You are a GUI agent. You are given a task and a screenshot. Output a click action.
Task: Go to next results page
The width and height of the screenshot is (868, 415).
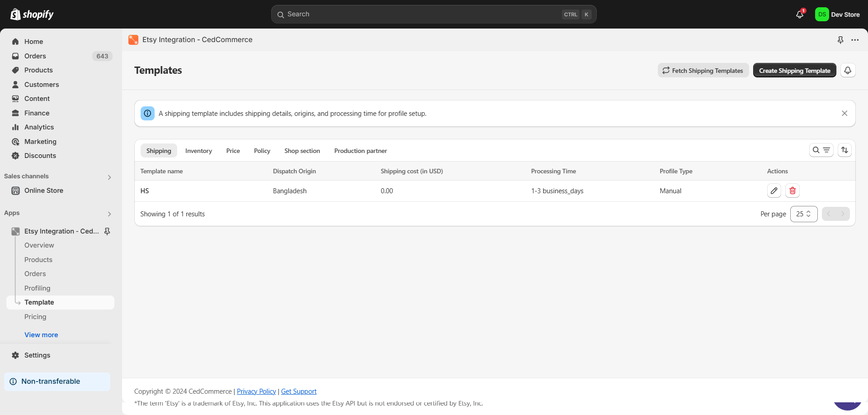[x=843, y=214]
